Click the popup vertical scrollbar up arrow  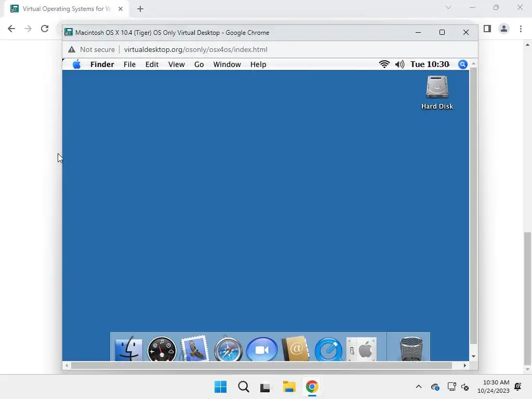click(473, 64)
